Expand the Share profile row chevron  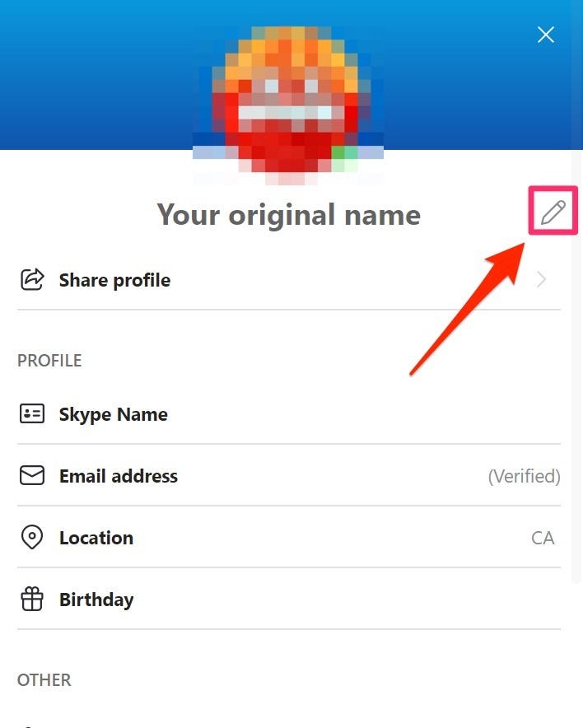(x=541, y=279)
